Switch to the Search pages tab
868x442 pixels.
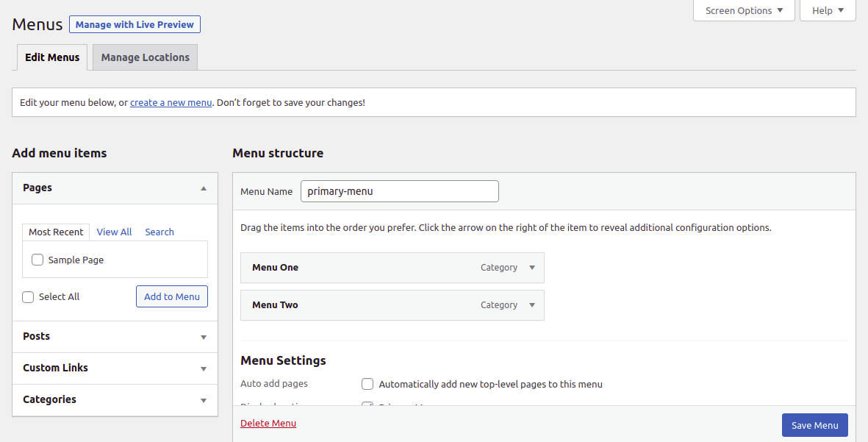[x=159, y=232]
